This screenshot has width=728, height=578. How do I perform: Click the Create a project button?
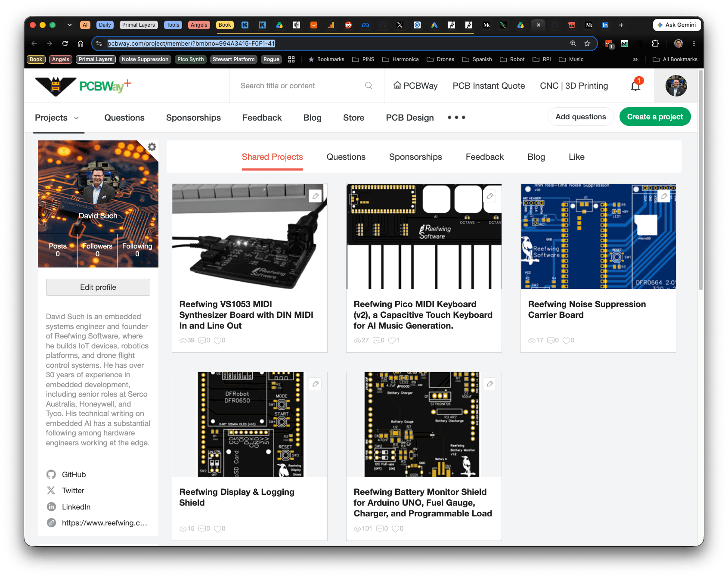[x=655, y=117]
